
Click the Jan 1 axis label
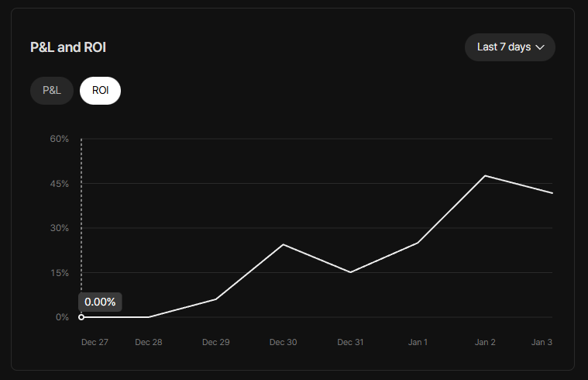click(418, 342)
